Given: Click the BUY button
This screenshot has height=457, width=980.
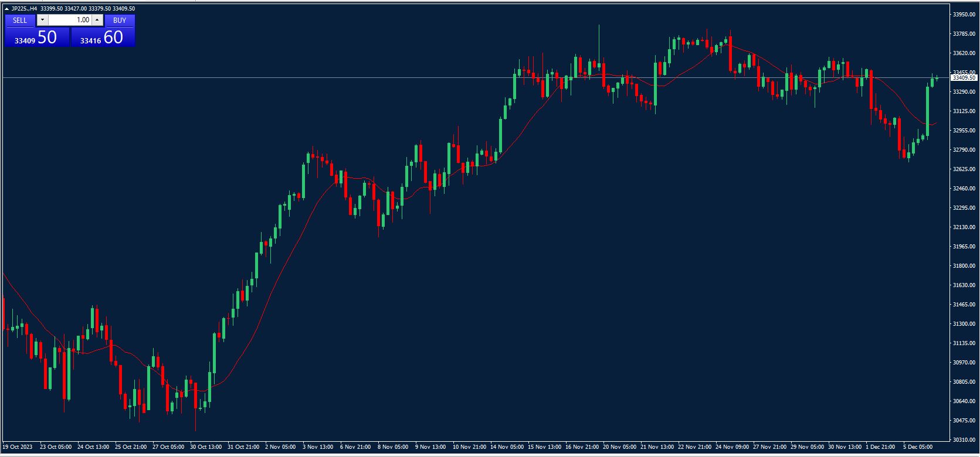Looking at the screenshot, I should [120, 20].
